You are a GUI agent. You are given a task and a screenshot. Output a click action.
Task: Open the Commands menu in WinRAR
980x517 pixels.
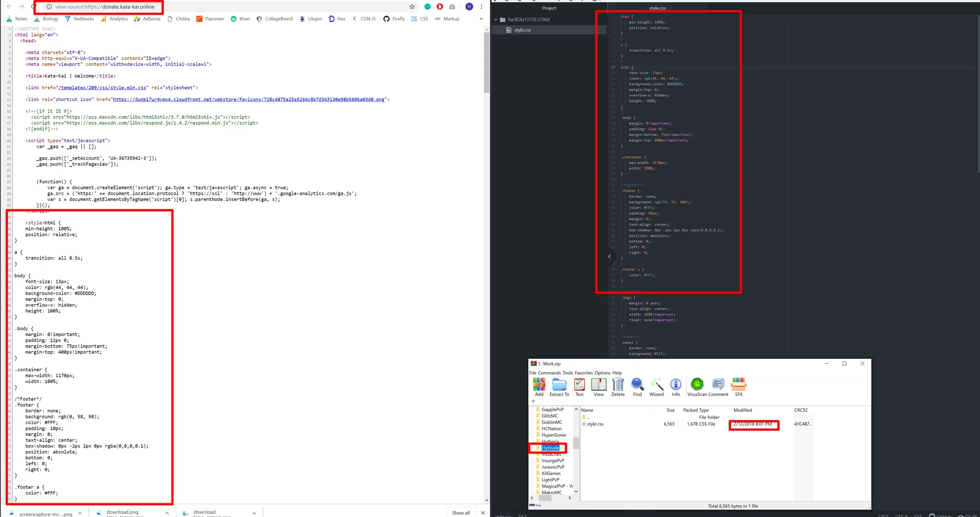click(549, 373)
